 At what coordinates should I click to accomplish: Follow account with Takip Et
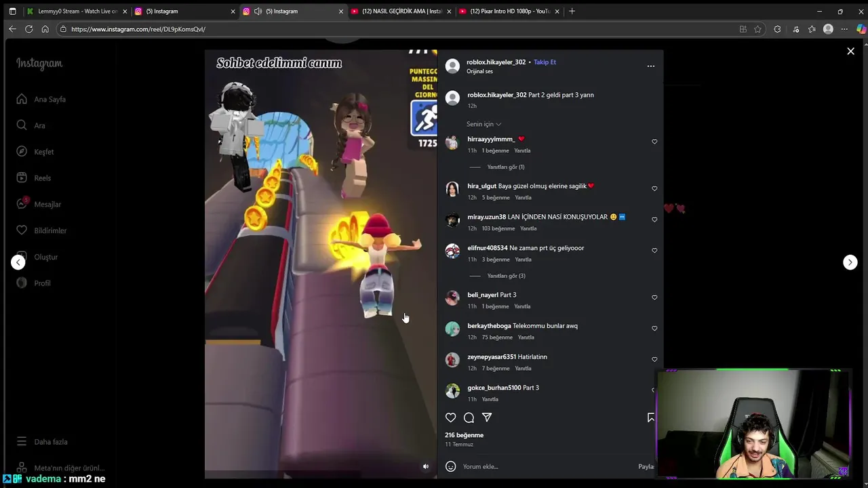(x=545, y=62)
